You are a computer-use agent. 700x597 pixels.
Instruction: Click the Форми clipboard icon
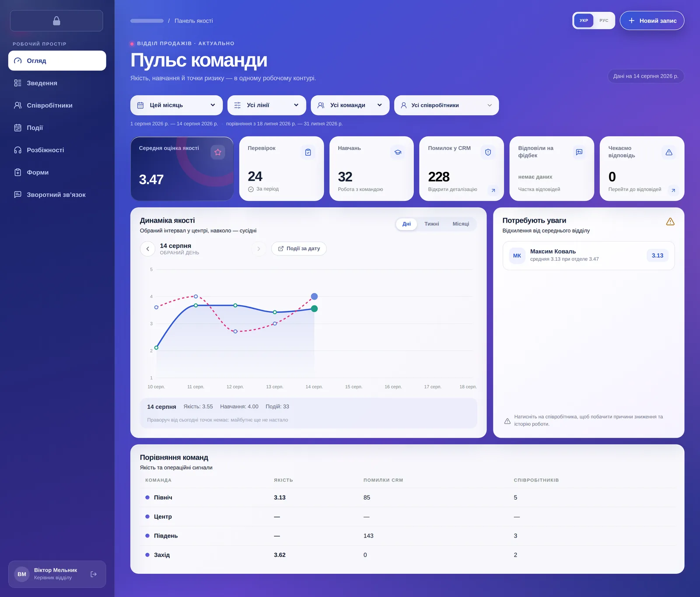(x=18, y=172)
